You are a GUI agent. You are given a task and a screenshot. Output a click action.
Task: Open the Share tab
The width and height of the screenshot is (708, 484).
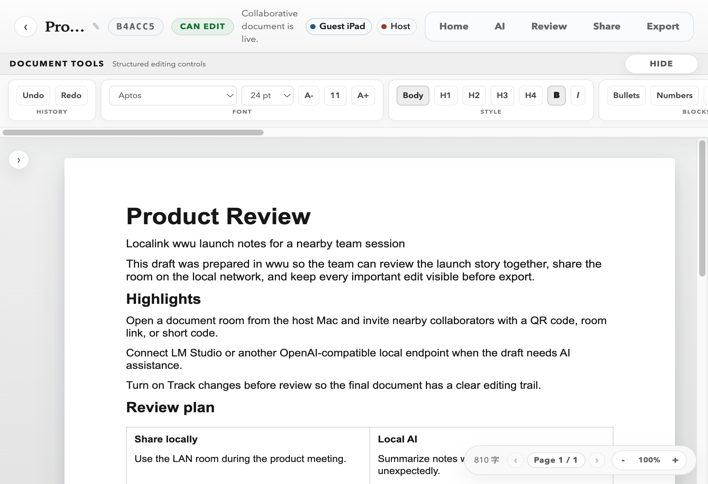606,26
